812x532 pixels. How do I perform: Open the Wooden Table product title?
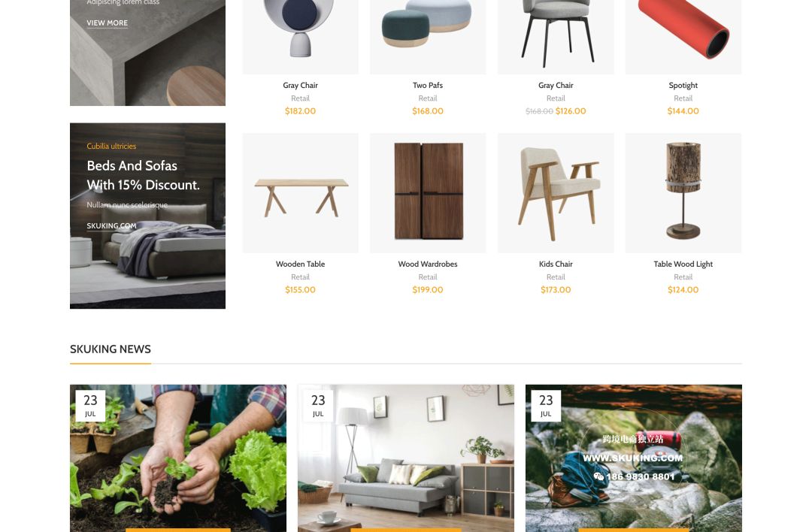click(300, 264)
